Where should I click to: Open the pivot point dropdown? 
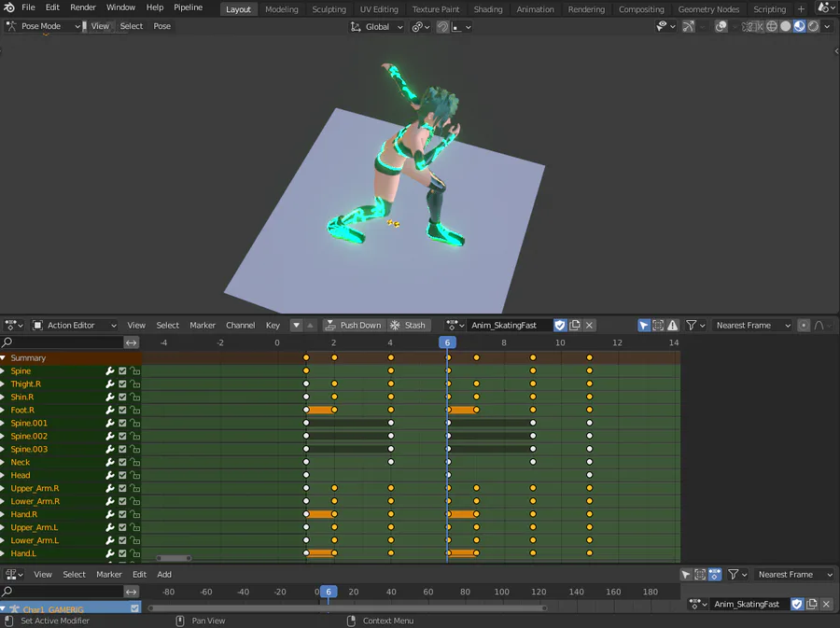(421, 27)
